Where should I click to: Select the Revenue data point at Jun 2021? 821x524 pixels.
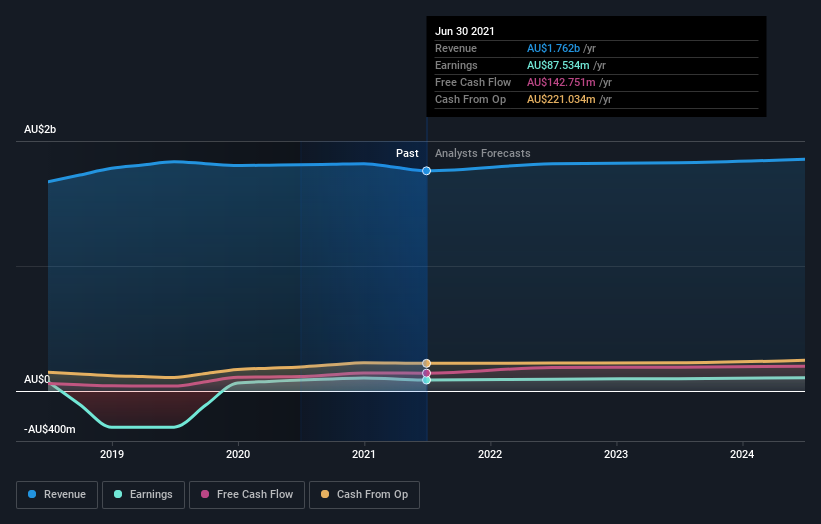pos(427,171)
